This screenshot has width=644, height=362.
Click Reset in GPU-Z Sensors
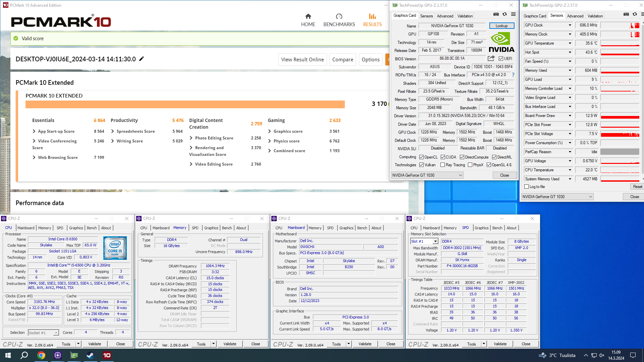[637, 187]
